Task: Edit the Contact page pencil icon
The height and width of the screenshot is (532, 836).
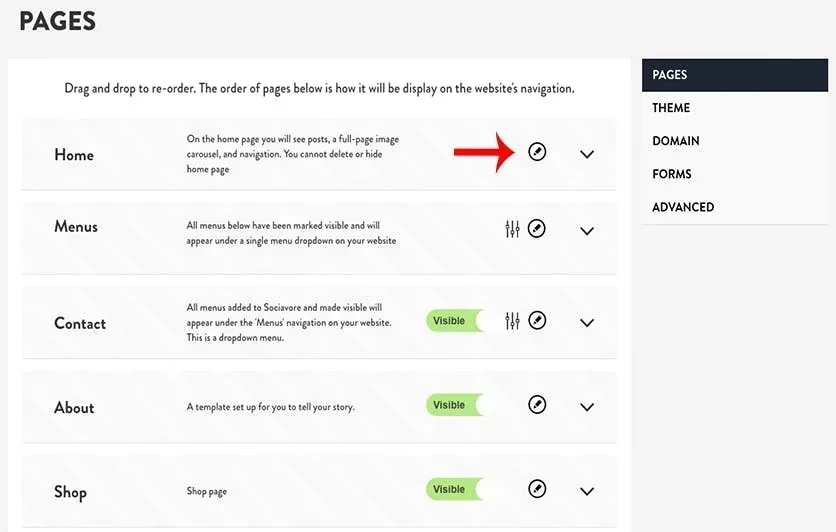Action: click(x=537, y=320)
